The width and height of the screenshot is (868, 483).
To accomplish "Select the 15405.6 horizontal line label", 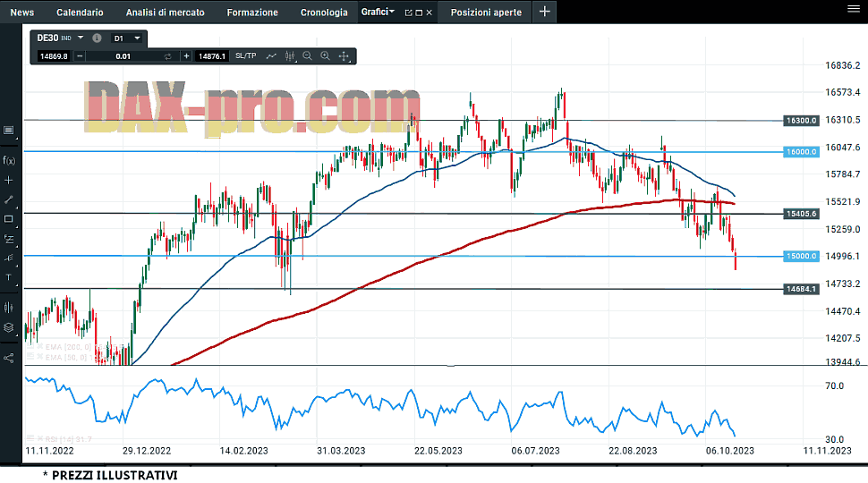I will pos(801,214).
